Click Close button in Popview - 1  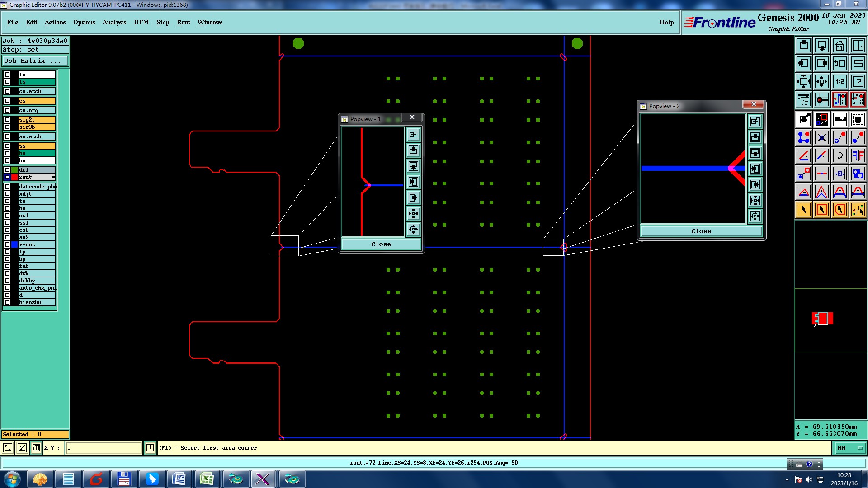pos(381,244)
